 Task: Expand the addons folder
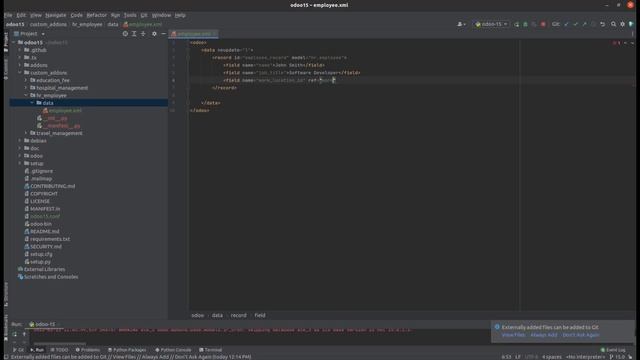tap(20, 65)
